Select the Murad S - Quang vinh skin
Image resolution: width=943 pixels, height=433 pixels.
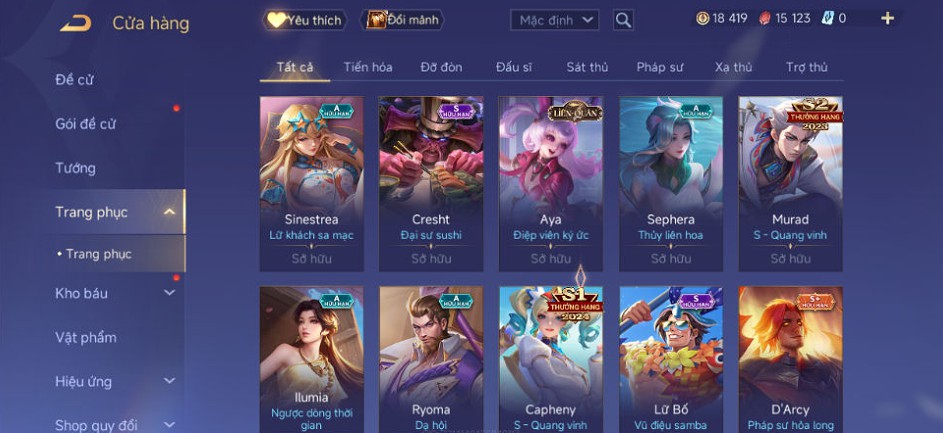click(x=790, y=184)
